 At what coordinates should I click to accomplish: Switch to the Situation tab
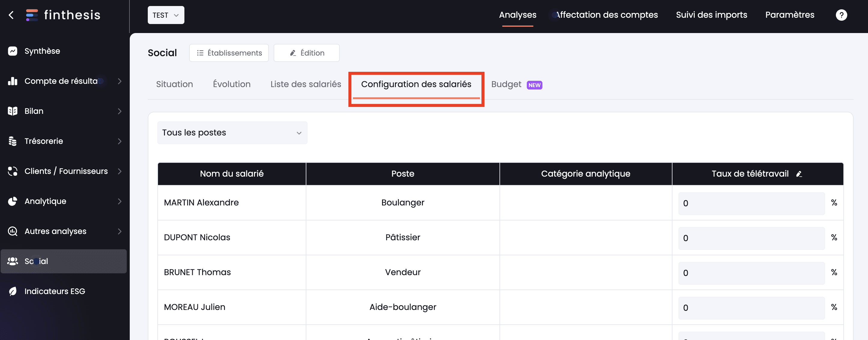pyautogui.click(x=174, y=84)
